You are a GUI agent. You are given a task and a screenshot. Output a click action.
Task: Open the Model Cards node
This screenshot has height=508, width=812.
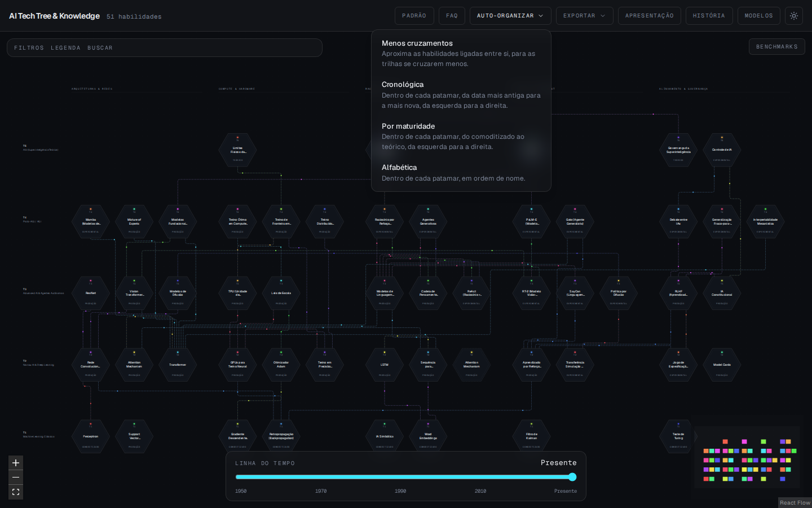point(722,365)
